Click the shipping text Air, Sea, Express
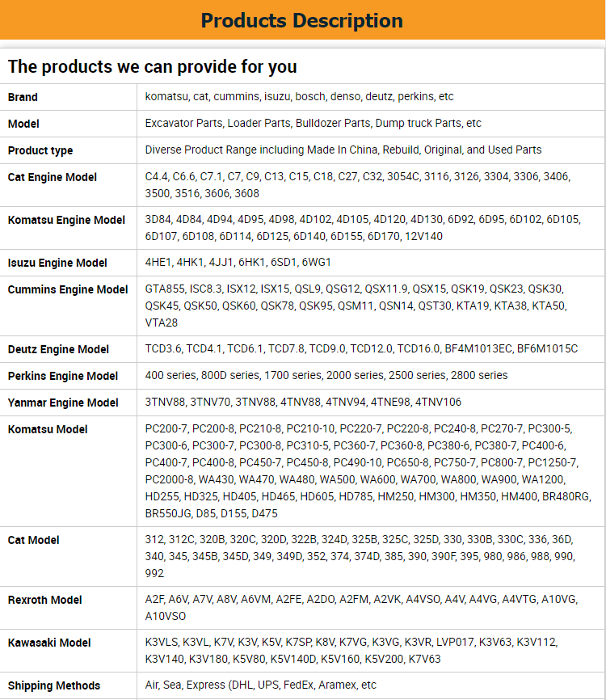 [261, 685]
